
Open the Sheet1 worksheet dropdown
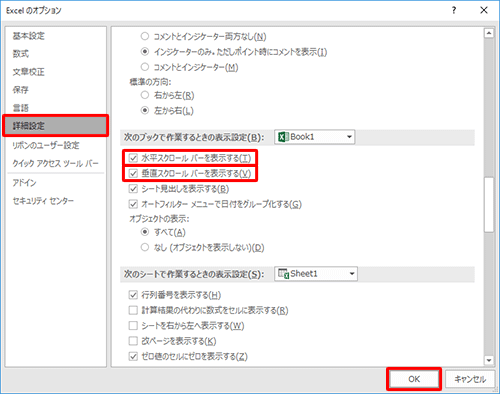[x=316, y=274]
